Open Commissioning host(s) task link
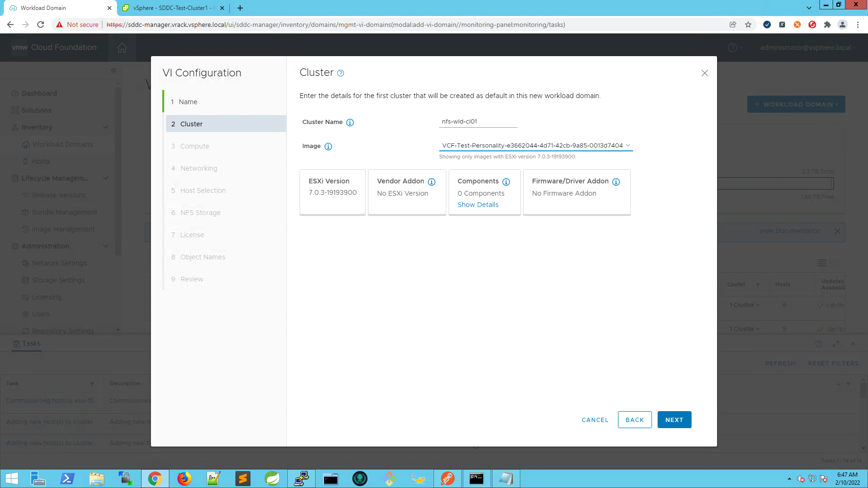Viewport: 868px width, 488px height. [51, 401]
